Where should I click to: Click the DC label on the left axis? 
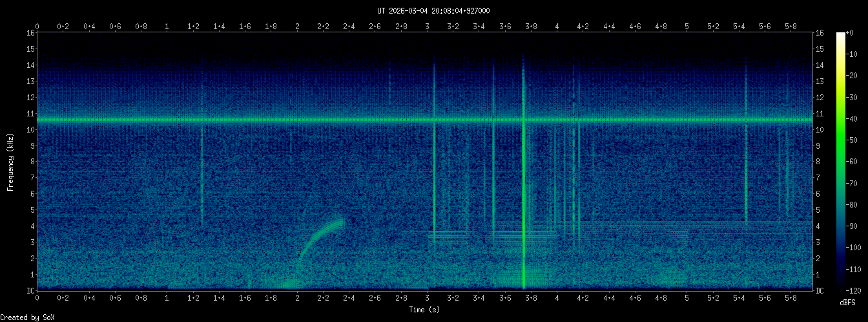[x=30, y=291]
